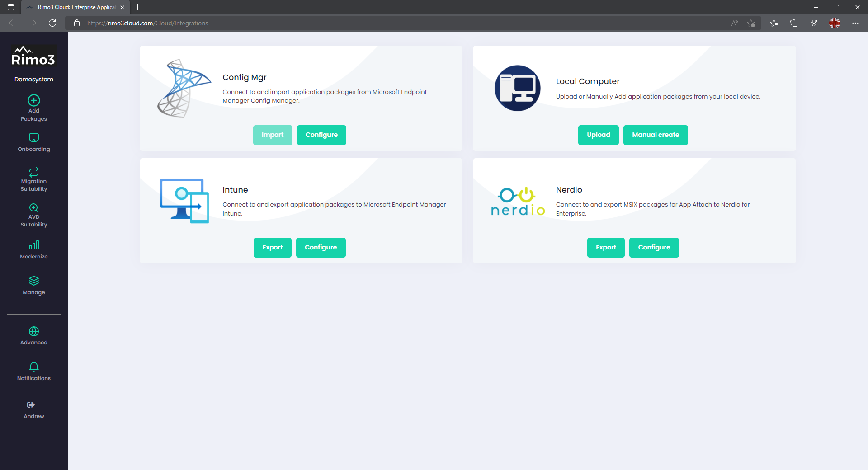The width and height of the screenshot is (868, 470).
Task: Click Configure under Intune
Action: [321, 248]
